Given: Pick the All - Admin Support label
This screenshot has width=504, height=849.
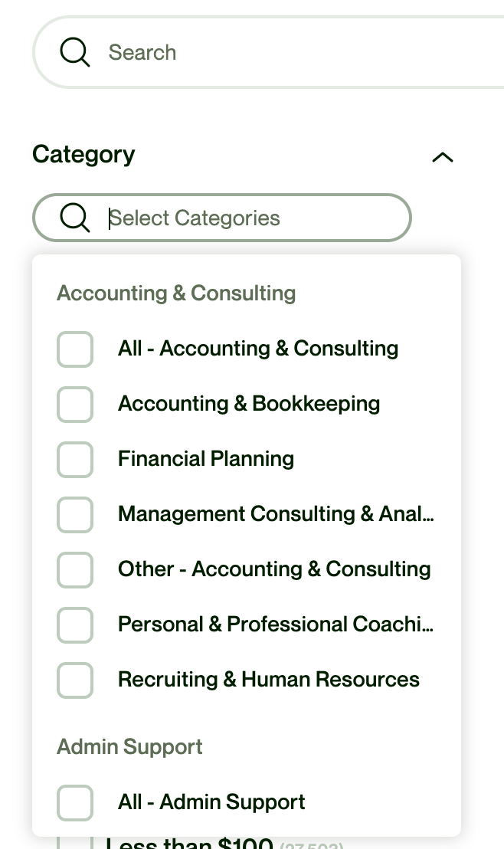Looking at the screenshot, I should [211, 802].
